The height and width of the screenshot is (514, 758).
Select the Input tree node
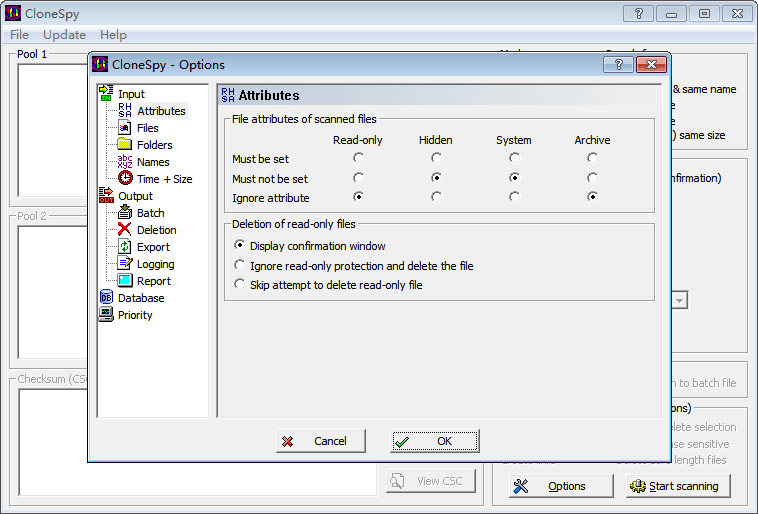click(x=130, y=94)
